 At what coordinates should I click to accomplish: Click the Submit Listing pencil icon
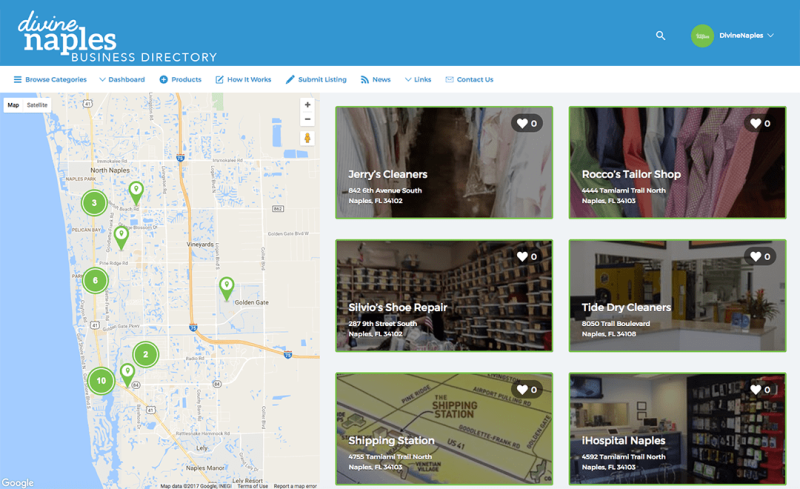290,80
